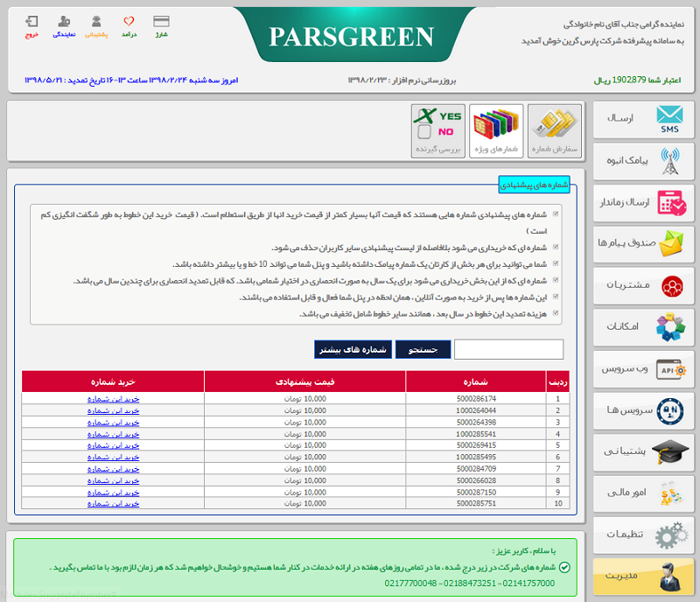Viewport: 700px width, 602px height.
Task: Open web service API sidebar item
Action: tap(643, 369)
